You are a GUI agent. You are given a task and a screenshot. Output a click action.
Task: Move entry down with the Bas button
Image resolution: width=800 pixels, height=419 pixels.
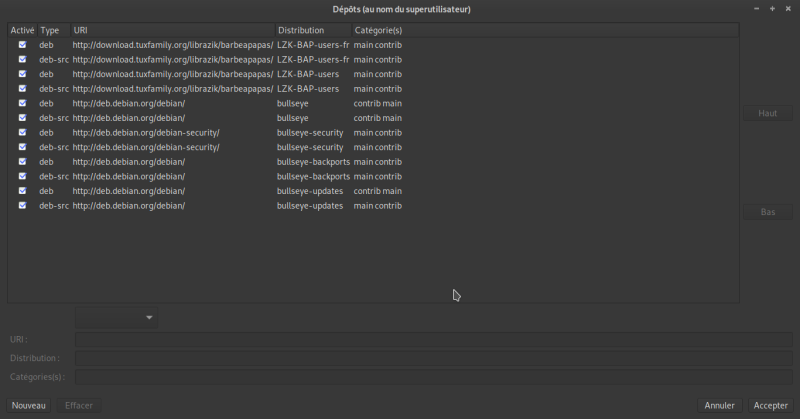767,212
